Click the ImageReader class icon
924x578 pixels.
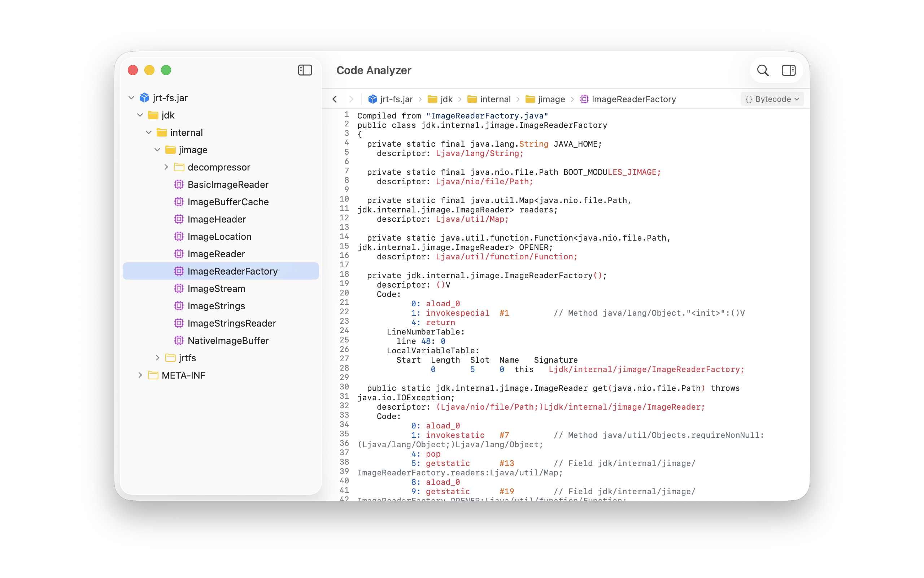point(179,254)
